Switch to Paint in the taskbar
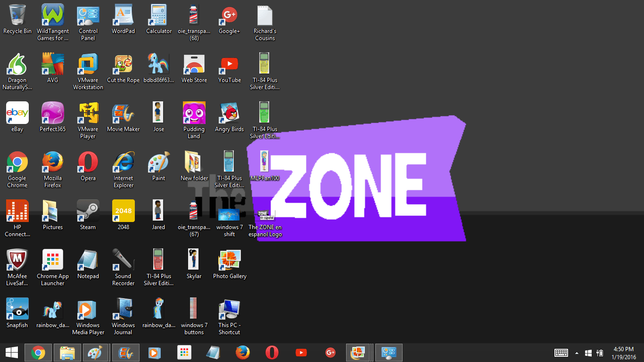The image size is (644, 362). click(x=96, y=353)
